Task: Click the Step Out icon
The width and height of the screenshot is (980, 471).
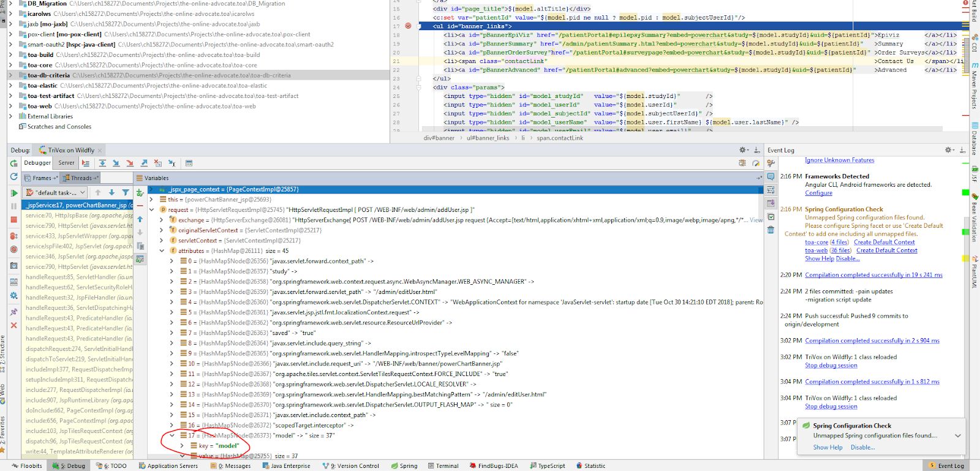Action: pos(144,164)
